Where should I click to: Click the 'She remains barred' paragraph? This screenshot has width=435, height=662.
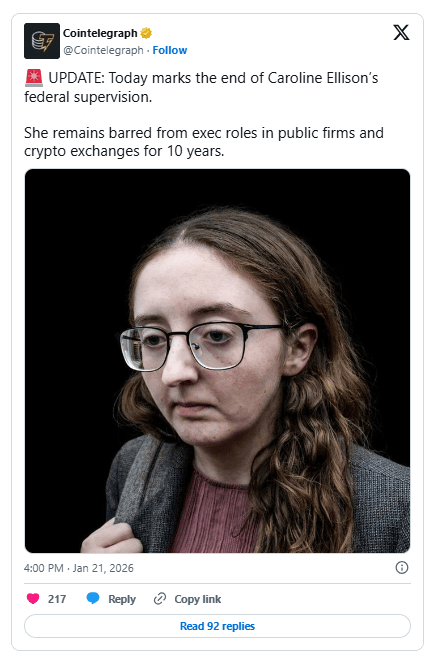204,142
